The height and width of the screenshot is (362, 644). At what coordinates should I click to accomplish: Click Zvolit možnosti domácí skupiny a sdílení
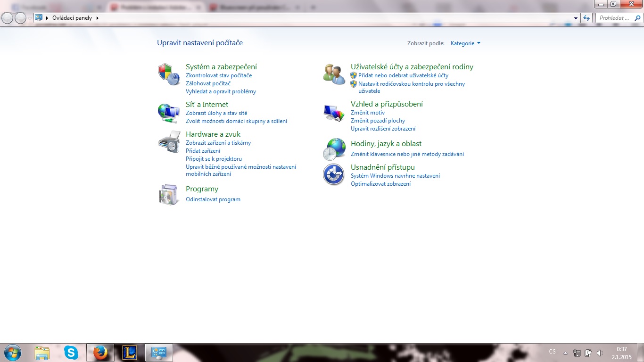click(236, 121)
